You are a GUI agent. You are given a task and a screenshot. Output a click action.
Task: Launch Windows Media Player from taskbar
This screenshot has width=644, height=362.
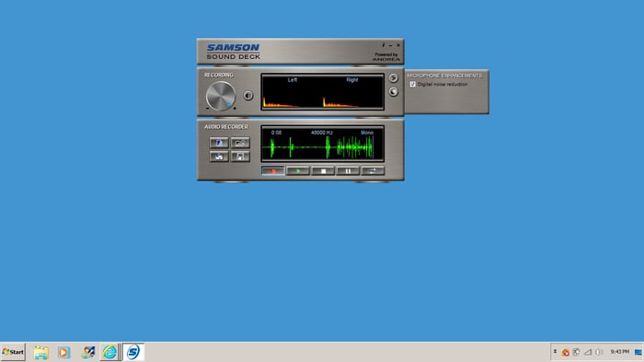tap(63, 352)
